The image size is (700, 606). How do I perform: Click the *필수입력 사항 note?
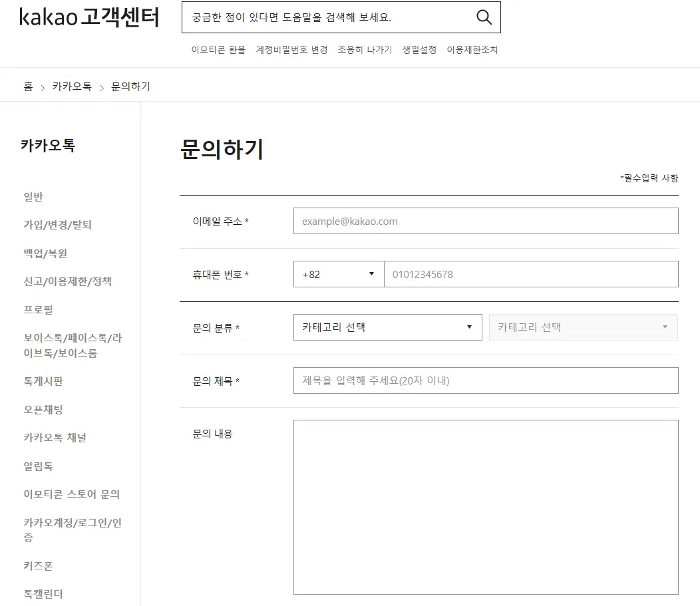coord(649,178)
